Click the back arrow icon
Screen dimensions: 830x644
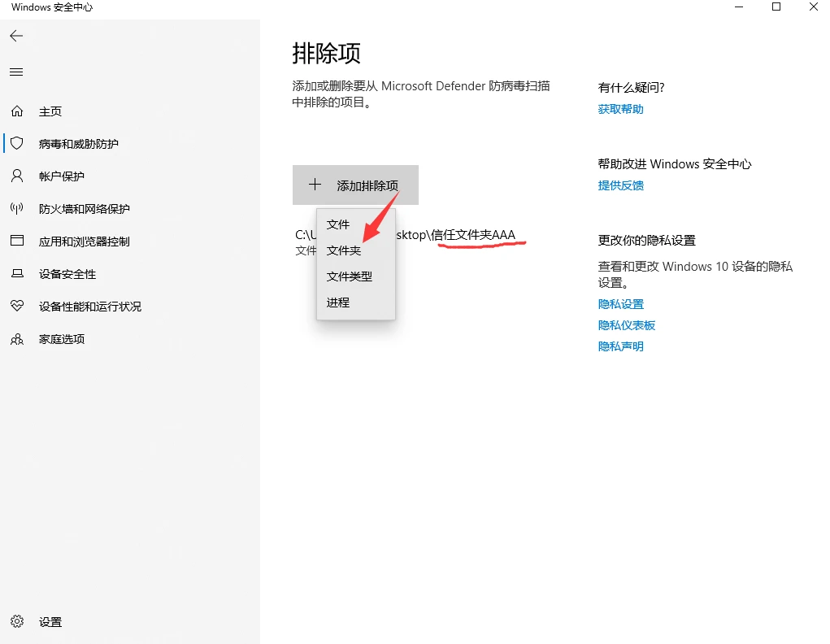coord(16,36)
